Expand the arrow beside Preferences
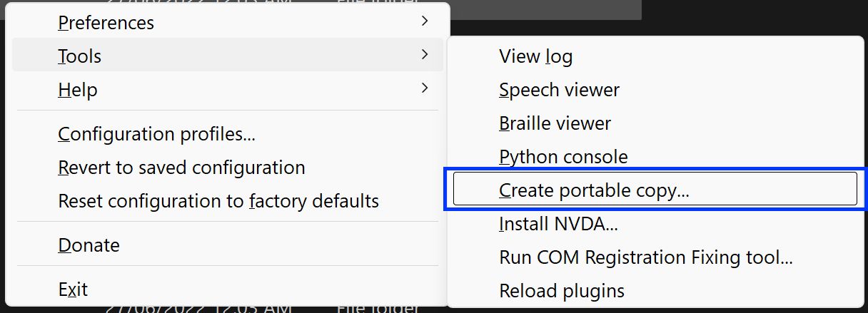Image resolution: width=868 pixels, height=313 pixels. tap(425, 21)
